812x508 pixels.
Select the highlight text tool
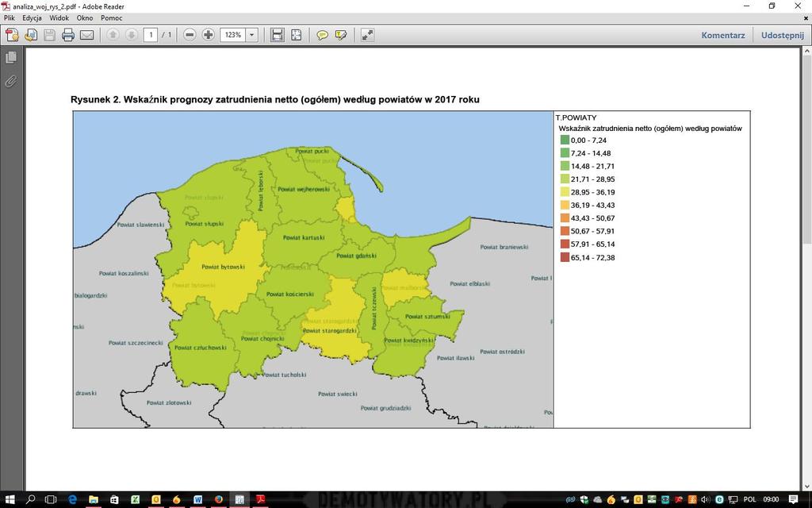(x=341, y=35)
